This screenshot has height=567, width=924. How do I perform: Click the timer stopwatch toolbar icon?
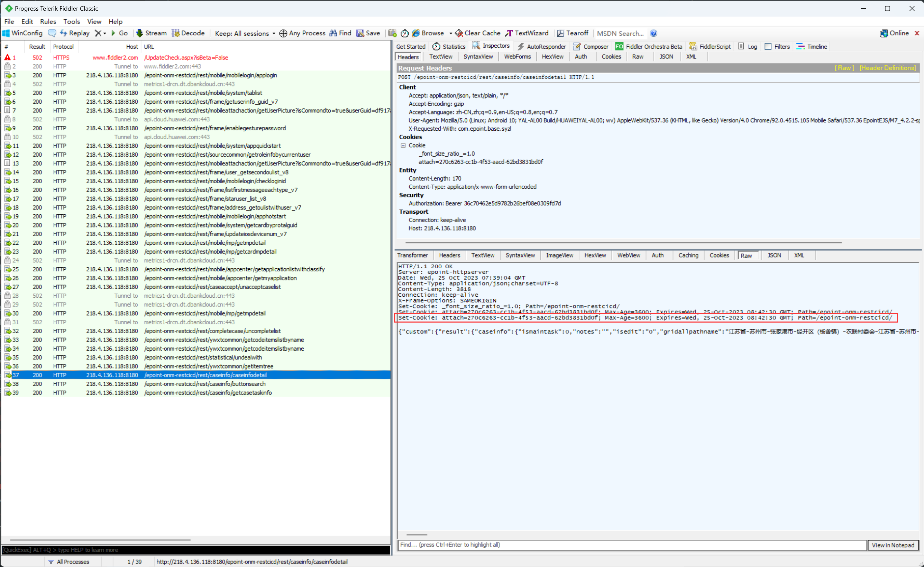pyautogui.click(x=404, y=33)
